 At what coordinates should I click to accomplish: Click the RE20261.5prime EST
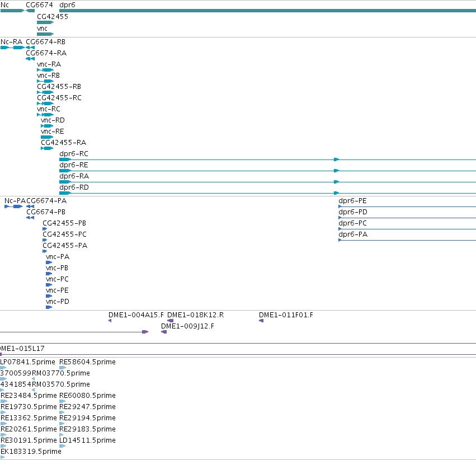coord(3,435)
